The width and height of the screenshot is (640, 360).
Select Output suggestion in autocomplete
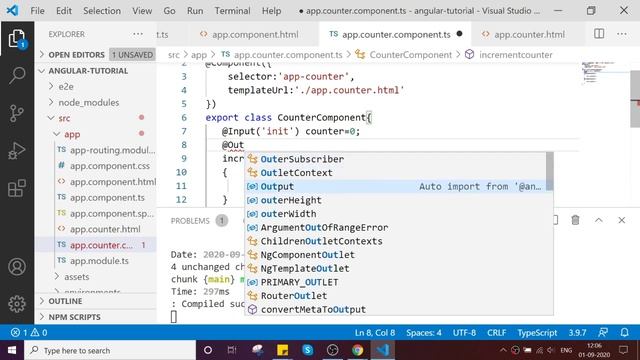396,187
